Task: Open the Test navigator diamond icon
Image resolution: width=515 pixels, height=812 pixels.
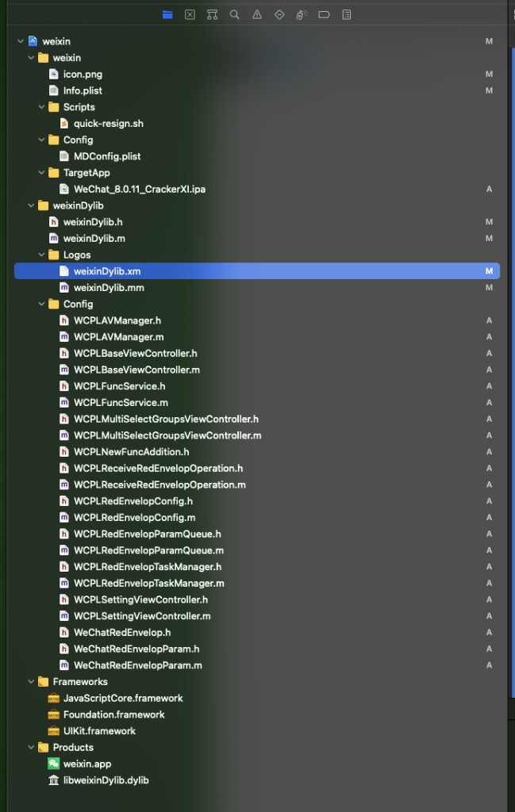Action: pyautogui.click(x=279, y=14)
